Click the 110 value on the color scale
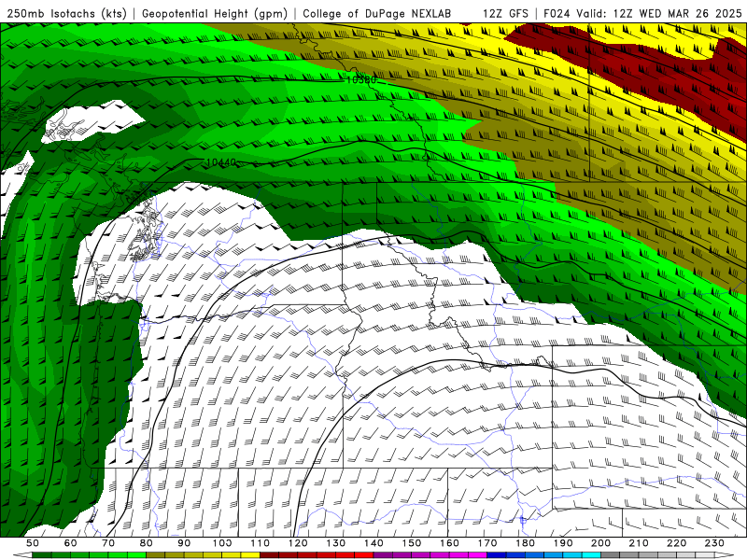The image size is (747, 560). point(260,543)
